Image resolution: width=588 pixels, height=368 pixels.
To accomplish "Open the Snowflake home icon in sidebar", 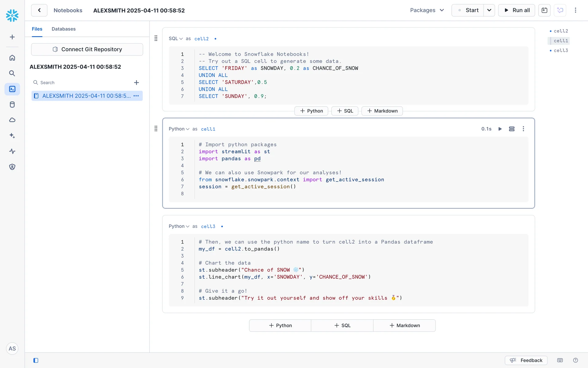I will (x=12, y=58).
